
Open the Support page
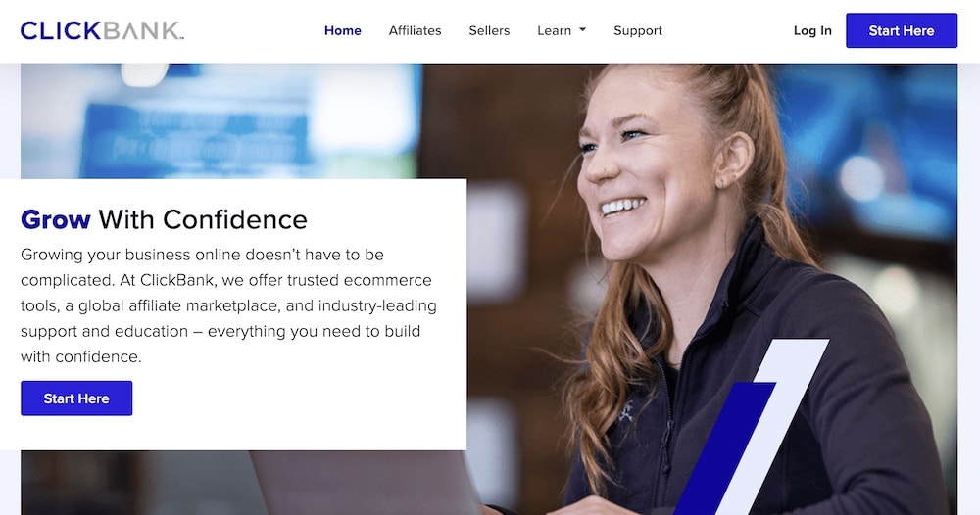pos(638,30)
